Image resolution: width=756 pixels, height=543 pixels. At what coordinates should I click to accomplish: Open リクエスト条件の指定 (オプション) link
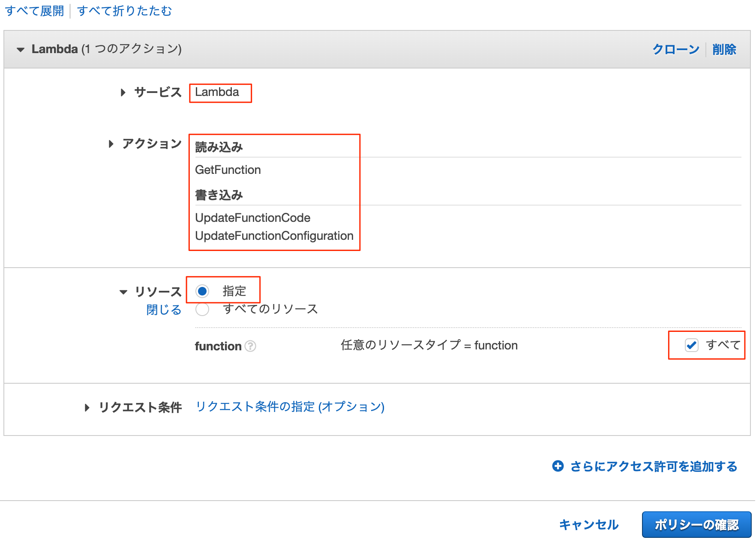pos(290,406)
